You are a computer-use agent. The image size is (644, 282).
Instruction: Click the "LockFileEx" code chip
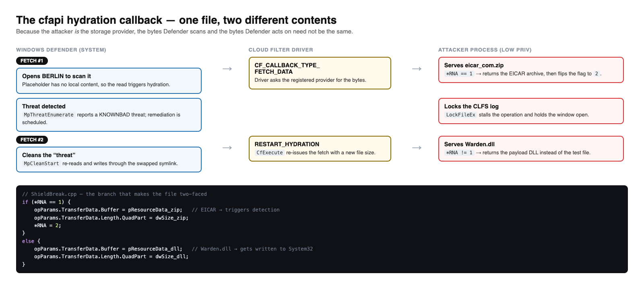point(460,115)
